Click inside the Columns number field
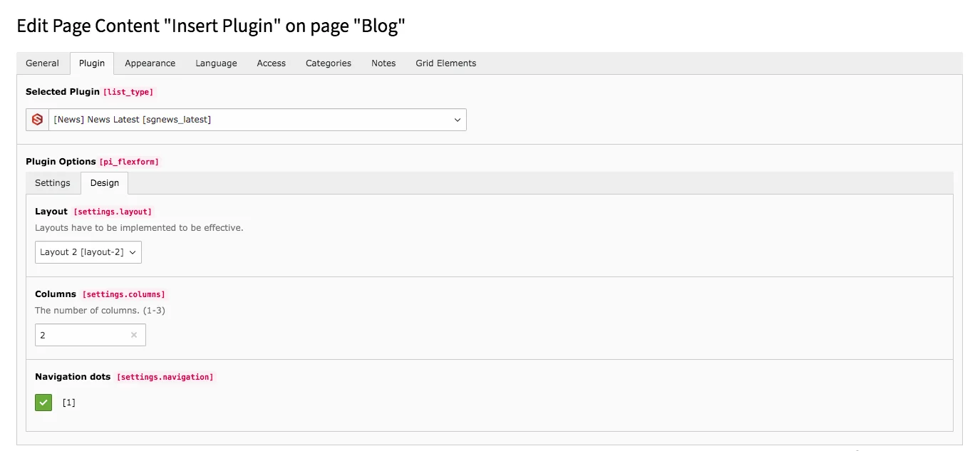 (x=78, y=335)
